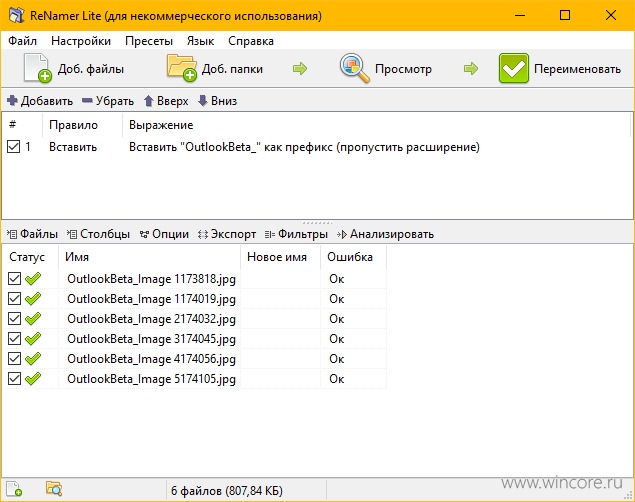Viewport: 635px width, 502px height.
Task: Sort by Новое имя column header
Action: 281,257
